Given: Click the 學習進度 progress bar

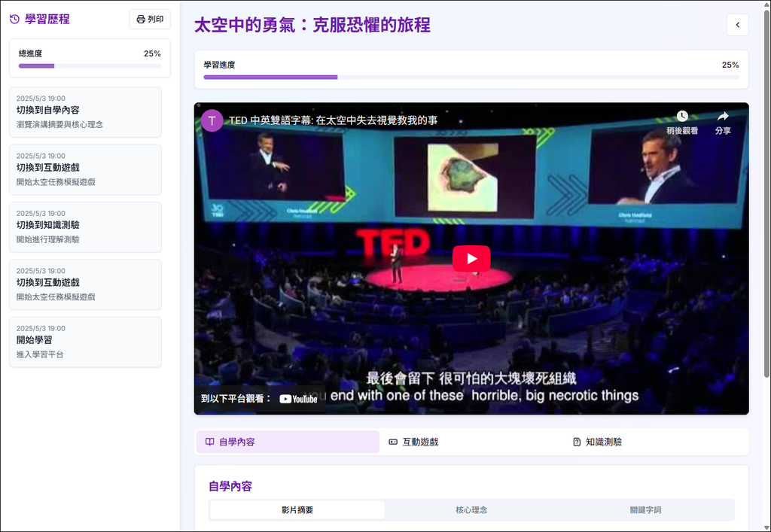Looking at the screenshot, I should pyautogui.click(x=471, y=77).
